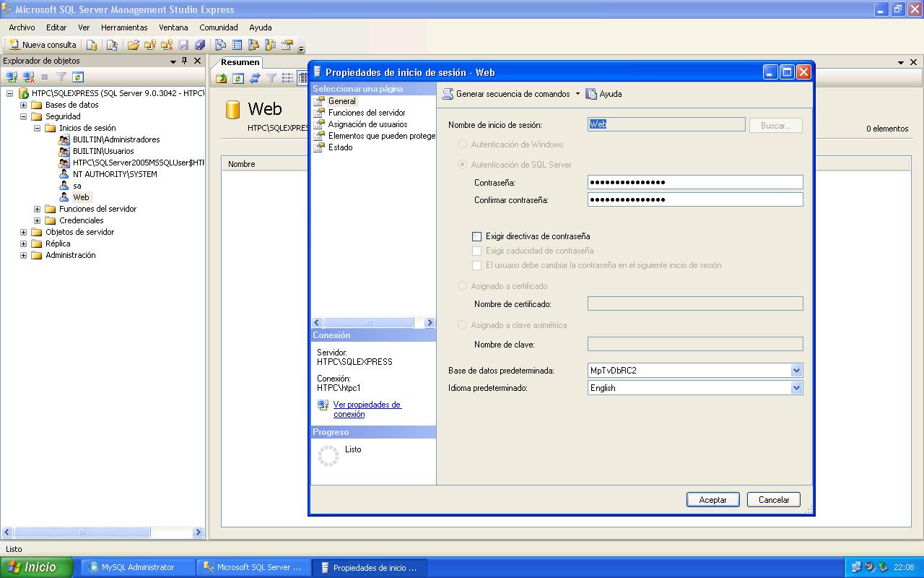Click Generar secuencia de comandos script icon

point(448,94)
